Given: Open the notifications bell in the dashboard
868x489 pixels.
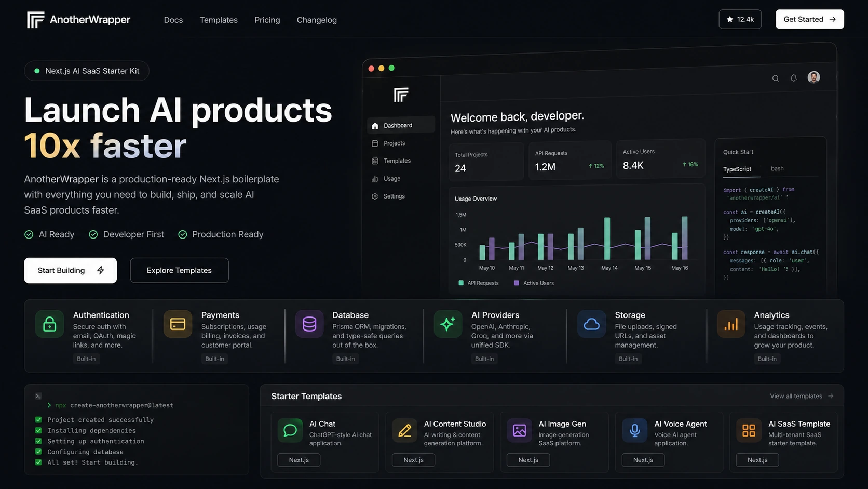Looking at the screenshot, I should (794, 78).
